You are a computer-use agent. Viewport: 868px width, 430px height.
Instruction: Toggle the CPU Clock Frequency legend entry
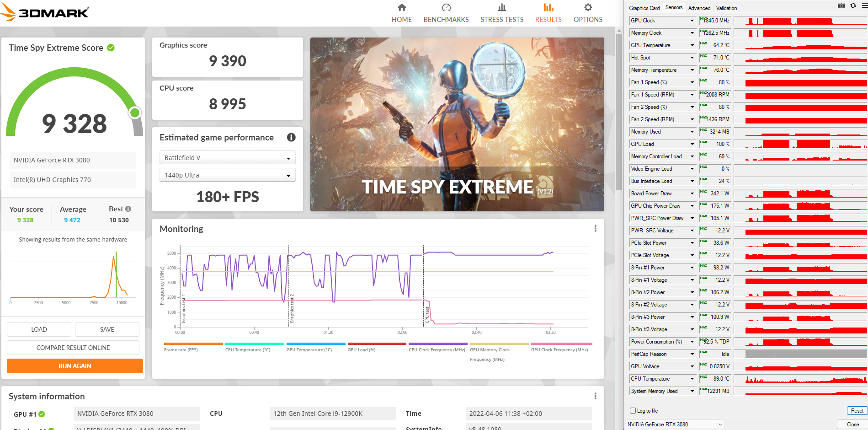pos(438,347)
